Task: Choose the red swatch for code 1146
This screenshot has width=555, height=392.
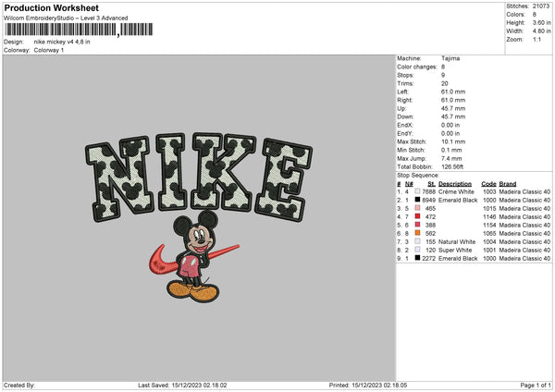Action: point(417,216)
